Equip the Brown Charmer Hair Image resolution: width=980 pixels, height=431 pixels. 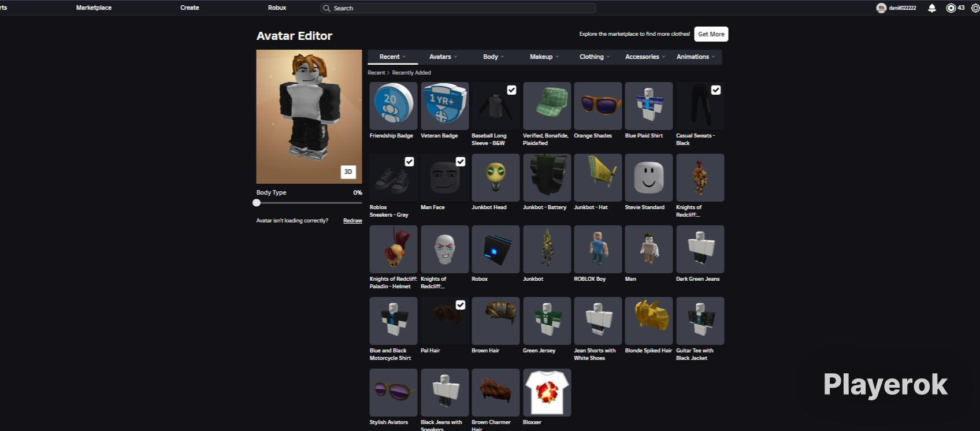(496, 392)
